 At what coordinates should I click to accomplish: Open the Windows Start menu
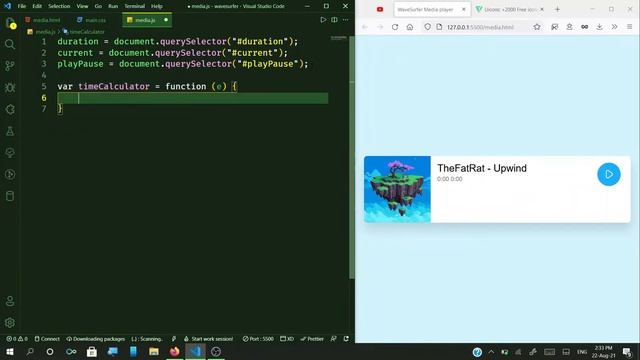(x=10, y=351)
